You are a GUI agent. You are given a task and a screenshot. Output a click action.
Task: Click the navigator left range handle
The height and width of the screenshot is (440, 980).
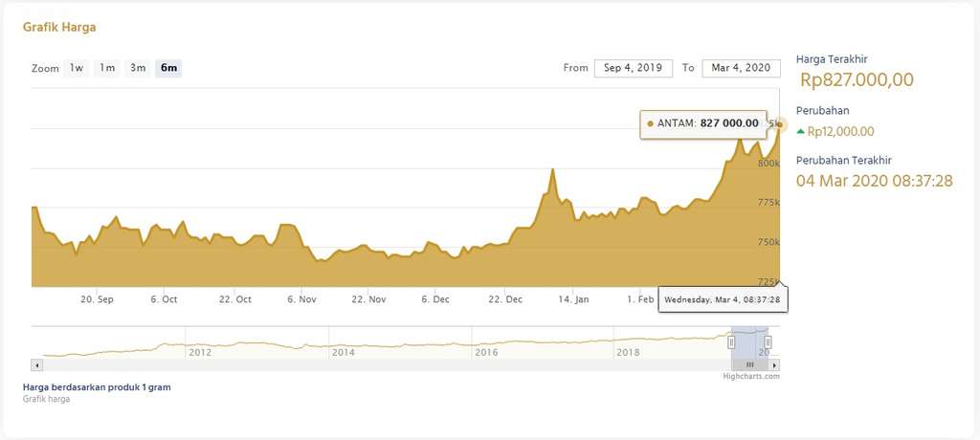click(x=731, y=341)
